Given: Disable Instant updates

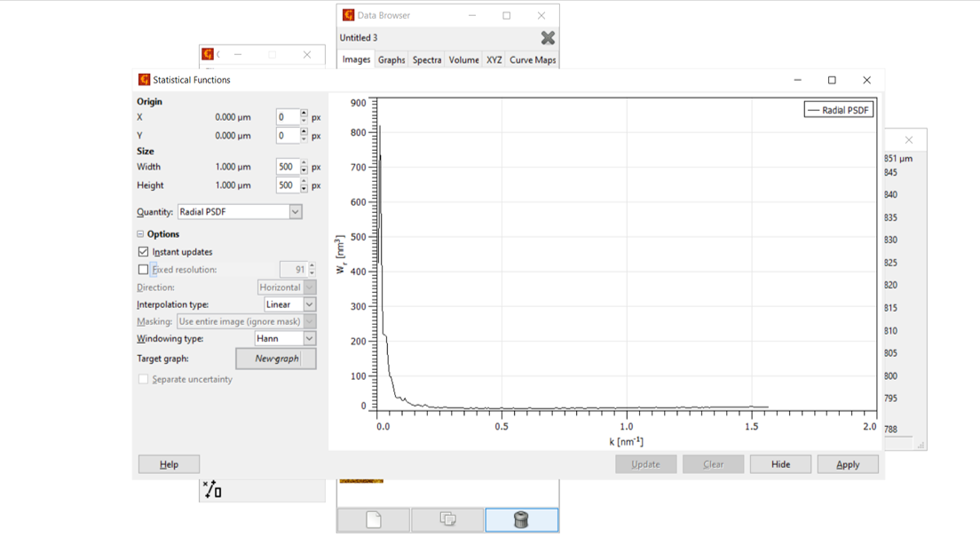Looking at the screenshot, I should click(x=144, y=252).
